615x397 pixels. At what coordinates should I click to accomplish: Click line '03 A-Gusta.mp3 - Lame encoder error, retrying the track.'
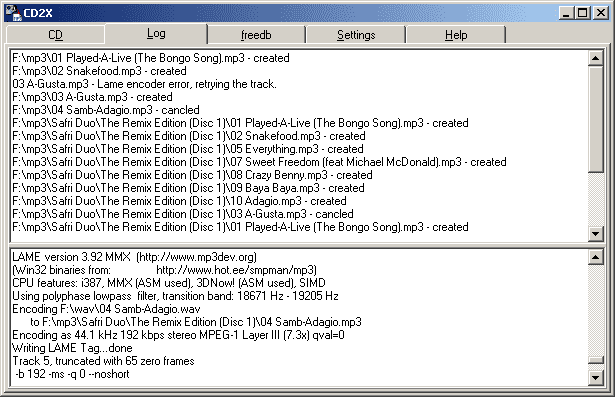tap(144, 84)
